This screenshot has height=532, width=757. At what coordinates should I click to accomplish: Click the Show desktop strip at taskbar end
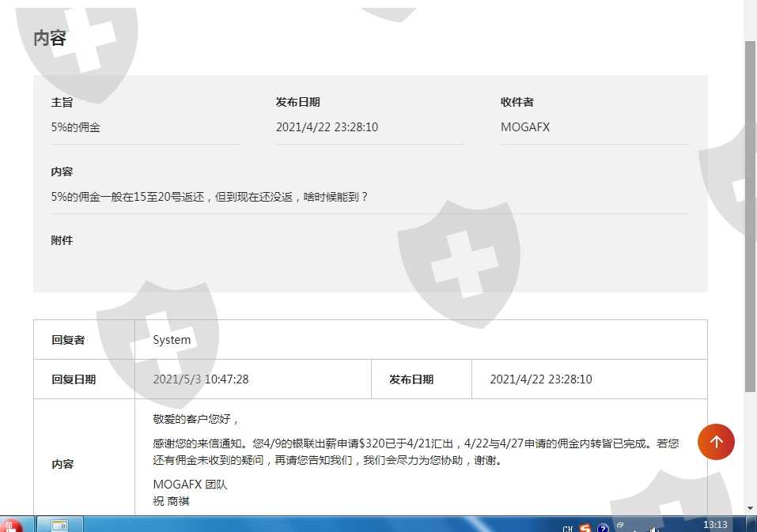tap(752, 524)
